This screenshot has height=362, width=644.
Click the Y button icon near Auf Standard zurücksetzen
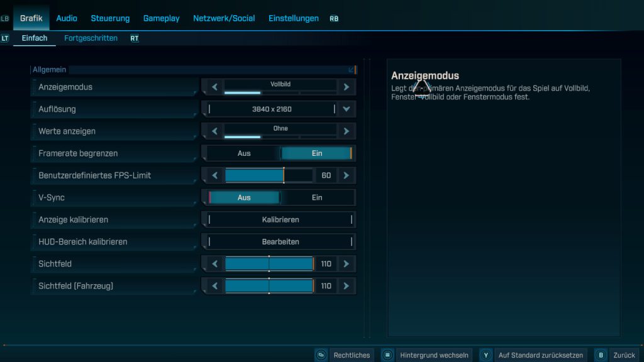pos(486,354)
